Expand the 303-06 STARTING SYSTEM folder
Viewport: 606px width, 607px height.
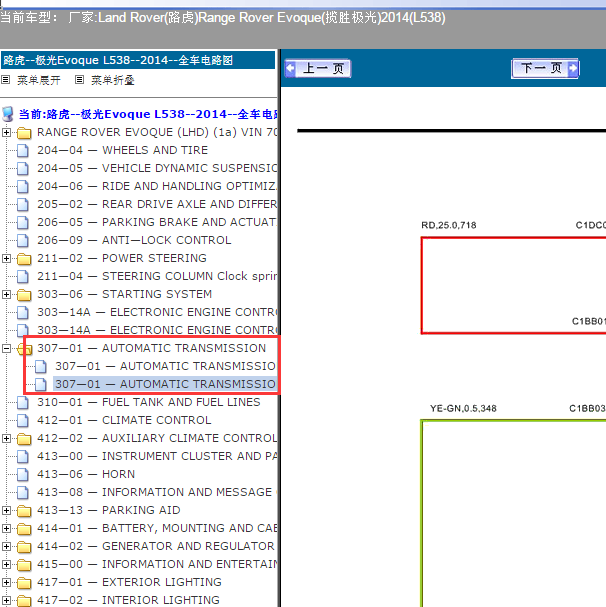coord(6,294)
